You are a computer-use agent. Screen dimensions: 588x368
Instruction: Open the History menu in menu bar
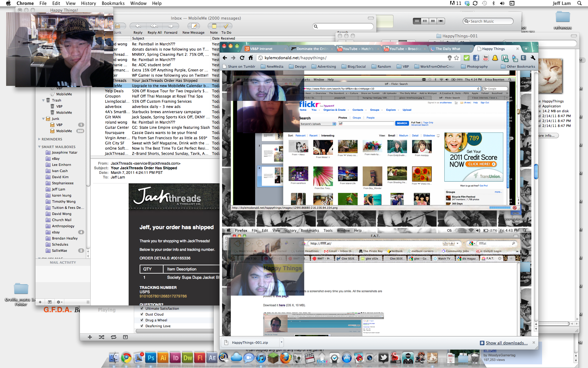tap(89, 3)
